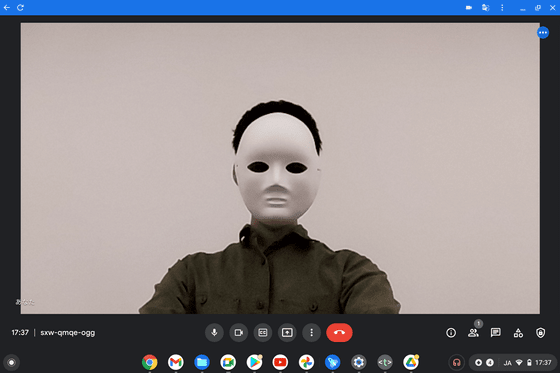Open more options three-dot menu in call bar
This screenshot has width=560, height=373.
(311, 333)
